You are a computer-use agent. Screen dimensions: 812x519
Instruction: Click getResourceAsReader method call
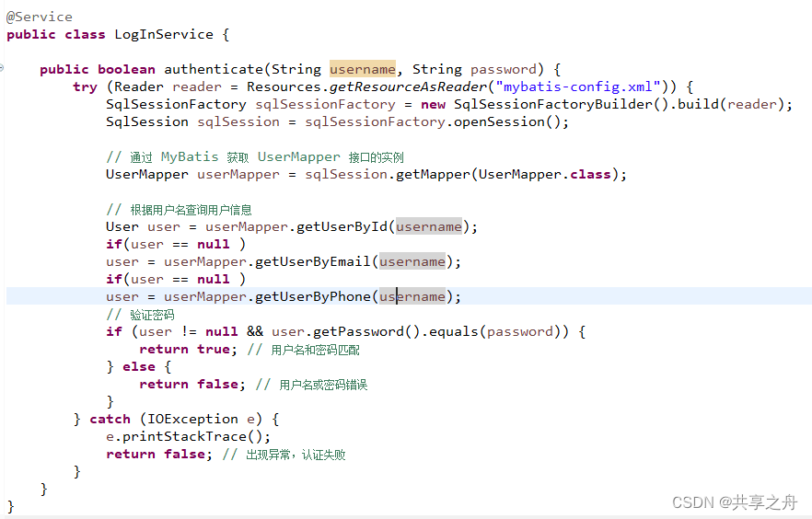tap(408, 86)
